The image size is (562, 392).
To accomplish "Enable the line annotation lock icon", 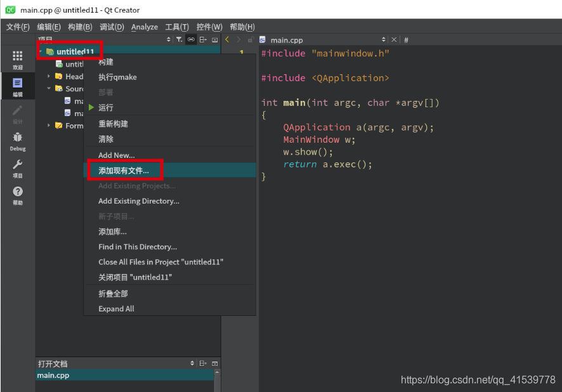I will (251, 39).
